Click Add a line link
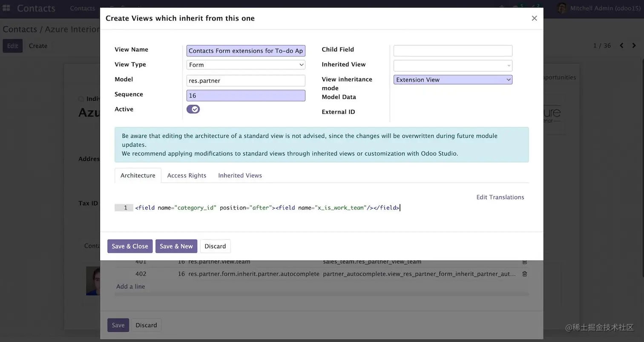This screenshot has width=644, height=342. [x=131, y=286]
